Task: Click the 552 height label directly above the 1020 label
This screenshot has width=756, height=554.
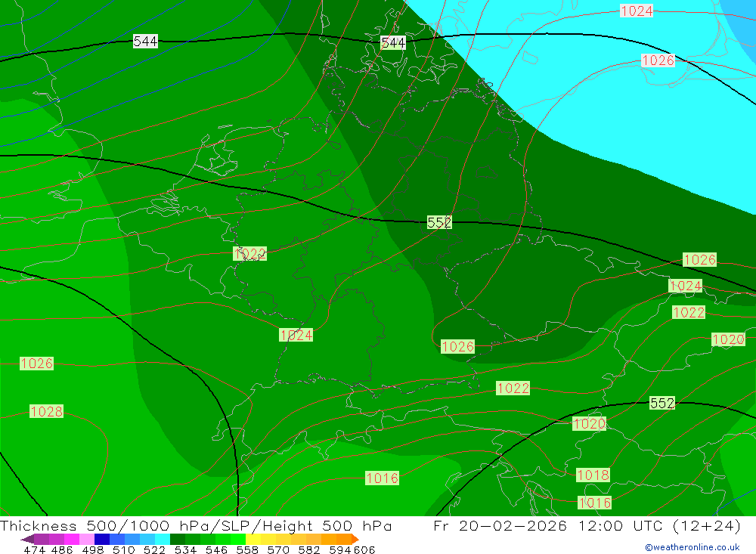Action: tap(662, 403)
